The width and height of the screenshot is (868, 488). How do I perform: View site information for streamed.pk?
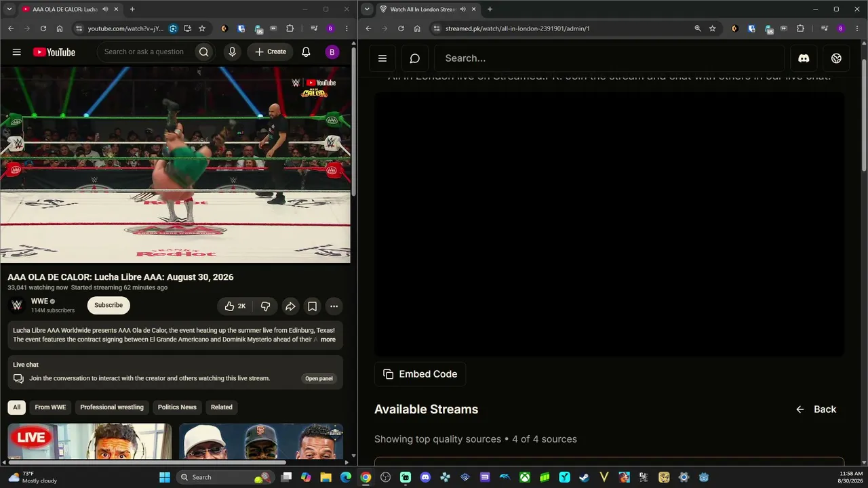pos(437,28)
